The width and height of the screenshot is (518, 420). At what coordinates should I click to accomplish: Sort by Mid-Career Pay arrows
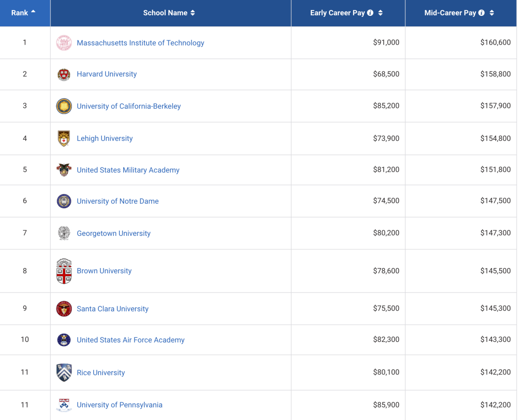click(x=492, y=13)
